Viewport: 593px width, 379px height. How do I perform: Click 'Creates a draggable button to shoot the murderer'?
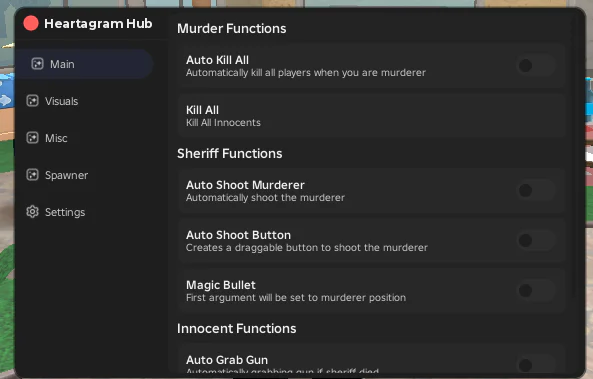click(x=307, y=247)
